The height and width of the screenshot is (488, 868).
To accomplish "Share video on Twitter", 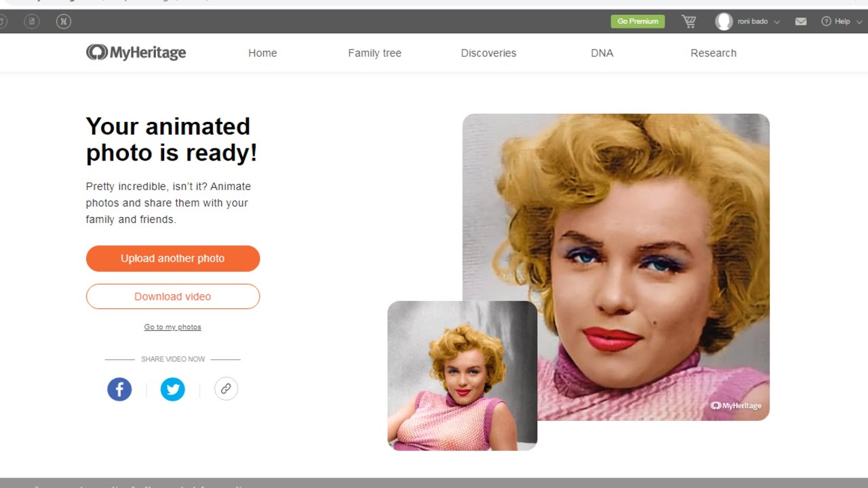I will [x=172, y=389].
